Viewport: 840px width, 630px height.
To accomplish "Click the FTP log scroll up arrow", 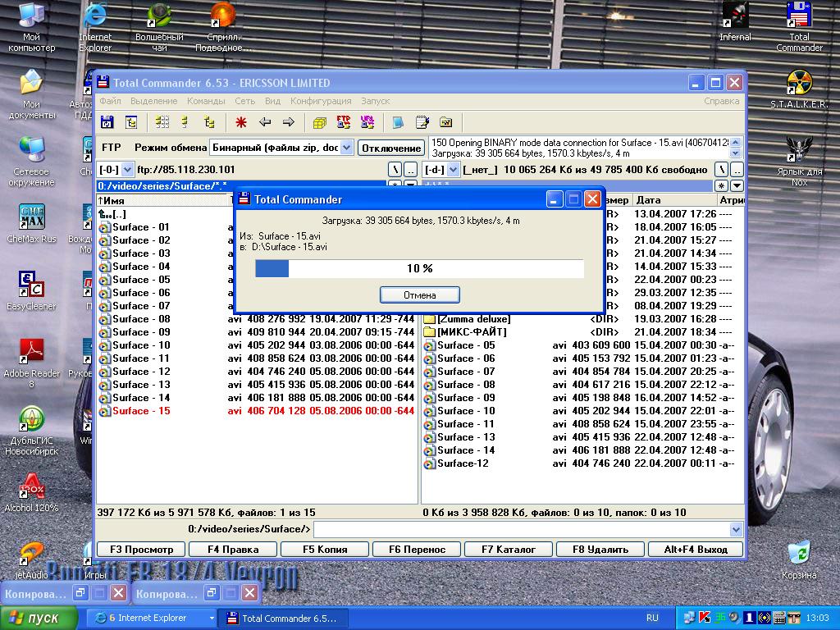I will [x=736, y=142].
